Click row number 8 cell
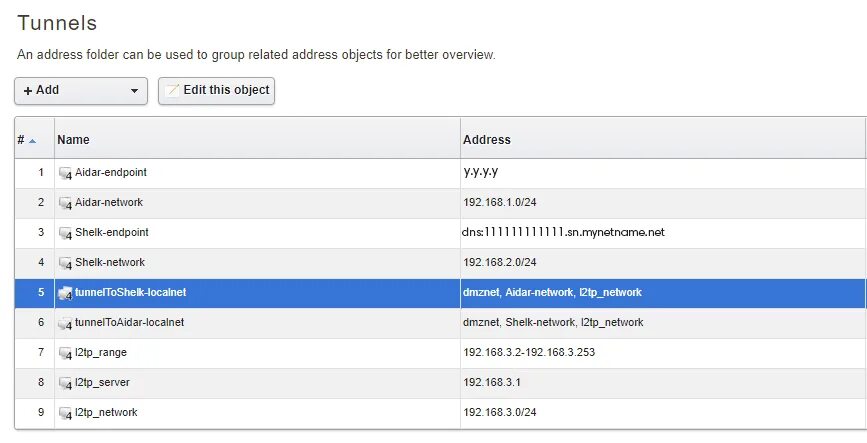 coord(41,382)
